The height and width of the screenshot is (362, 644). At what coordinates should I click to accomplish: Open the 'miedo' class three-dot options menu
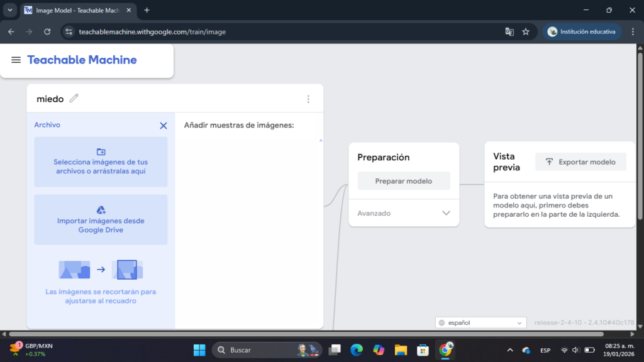coord(308,99)
